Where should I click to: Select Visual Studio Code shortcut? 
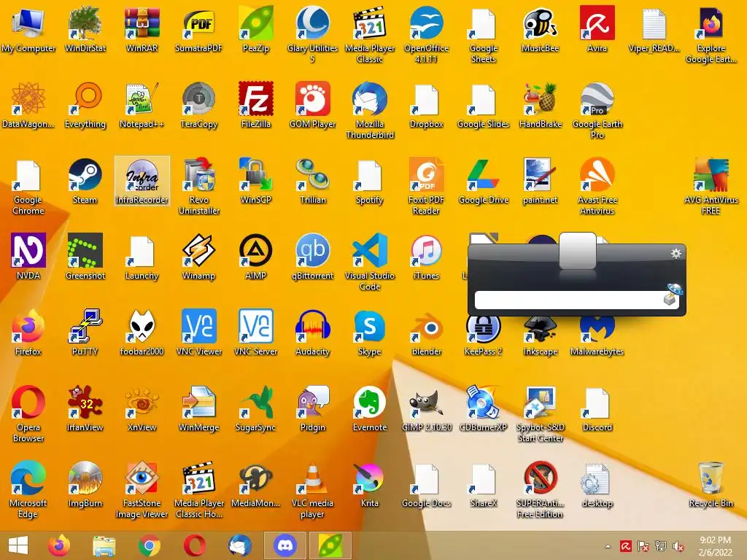pos(370,262)
